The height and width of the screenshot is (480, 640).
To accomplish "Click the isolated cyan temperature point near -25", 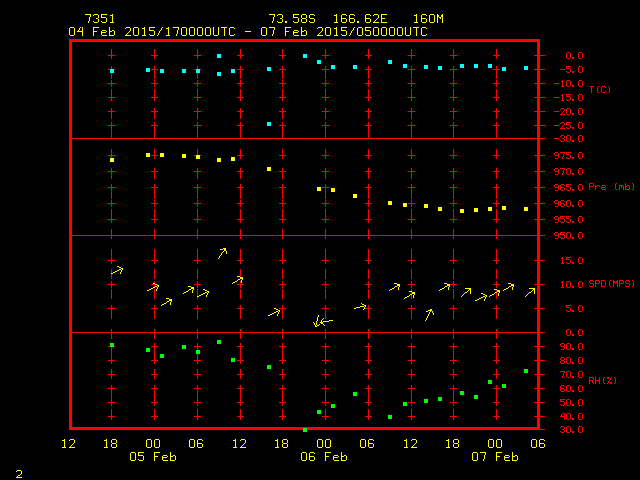I will tap(269, 124).
